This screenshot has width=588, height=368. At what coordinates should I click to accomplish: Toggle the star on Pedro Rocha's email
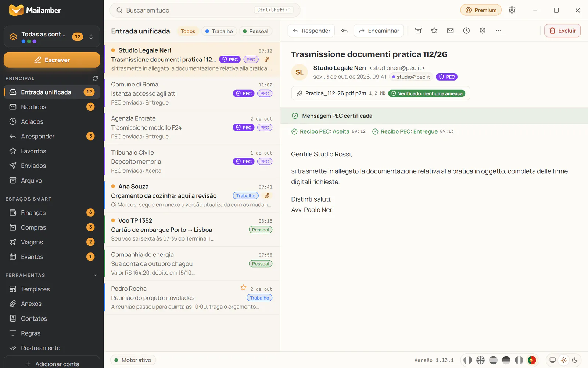[x=243, y=288]
